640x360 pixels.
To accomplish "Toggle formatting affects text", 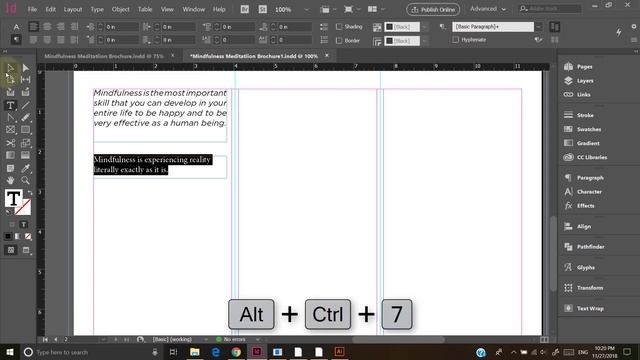I will (24, 224).
